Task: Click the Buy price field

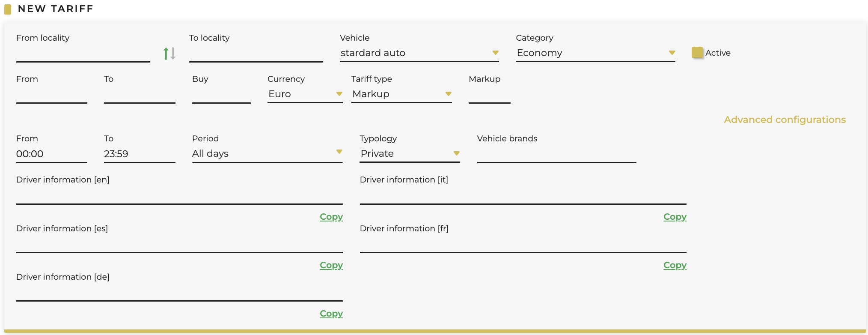Action: [x=221, y=95]
